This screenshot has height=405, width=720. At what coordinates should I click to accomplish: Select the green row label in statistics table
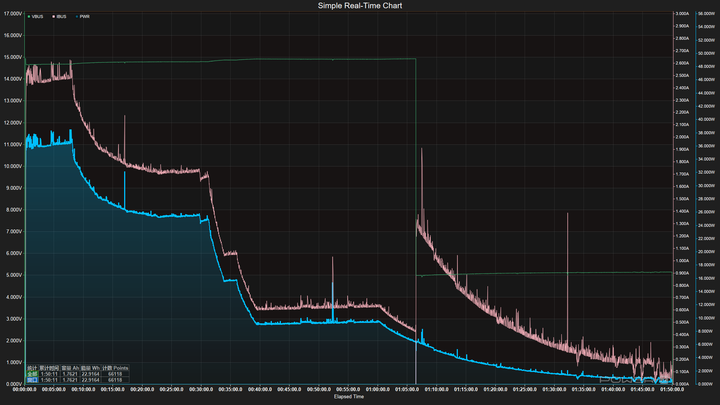[32, 374]
